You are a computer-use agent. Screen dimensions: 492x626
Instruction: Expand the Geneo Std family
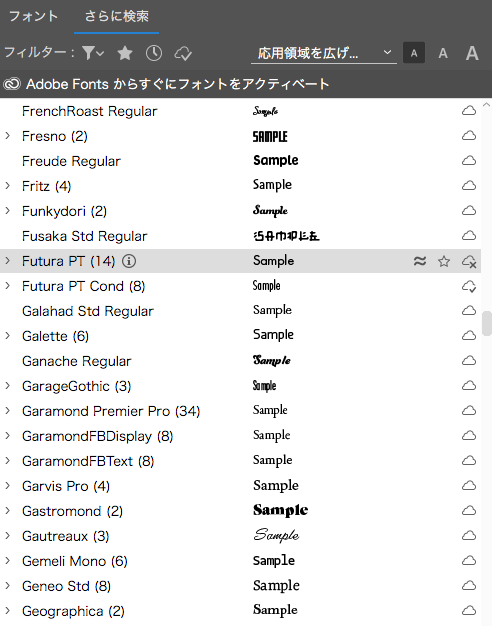8,586
